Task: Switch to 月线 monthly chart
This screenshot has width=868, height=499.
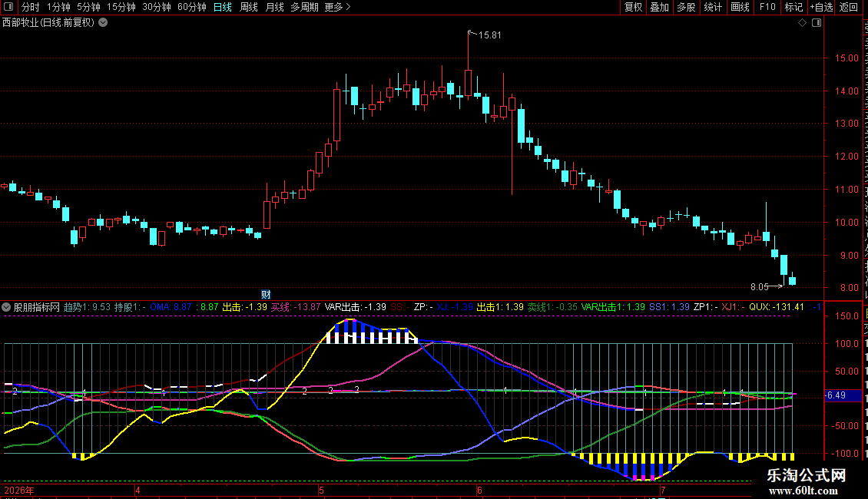Action: (x=274, y=7)
